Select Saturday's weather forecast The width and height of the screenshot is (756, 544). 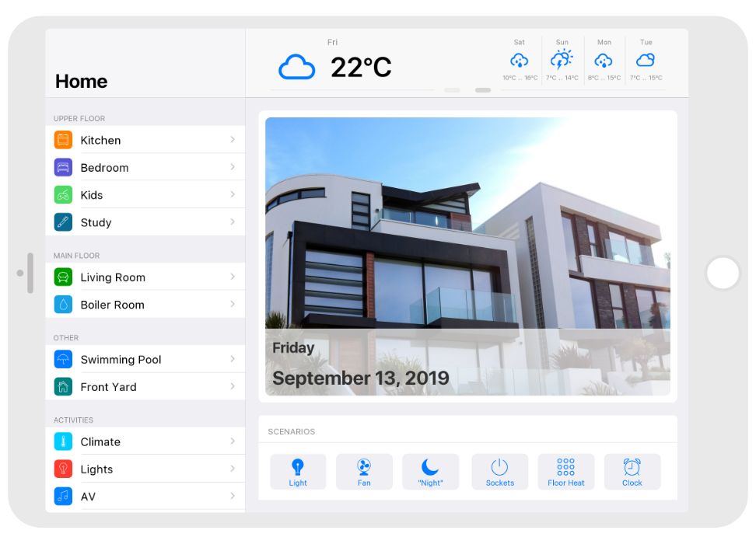pyautogui.click(x=520, y=61)
